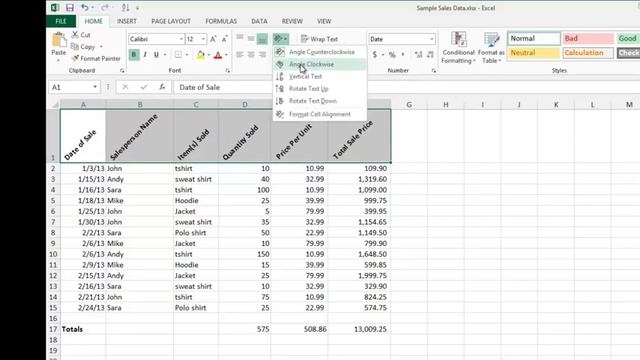Open Conditional Formatting
Image resolution: width=640 pixels, height=360 pixels.
click(x=458, y=48)
